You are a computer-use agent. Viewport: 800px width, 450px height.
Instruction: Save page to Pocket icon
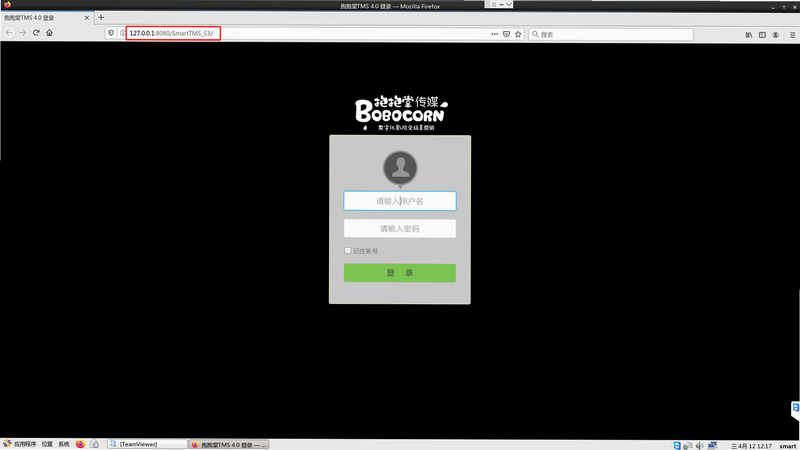click(x=506, y=34)
